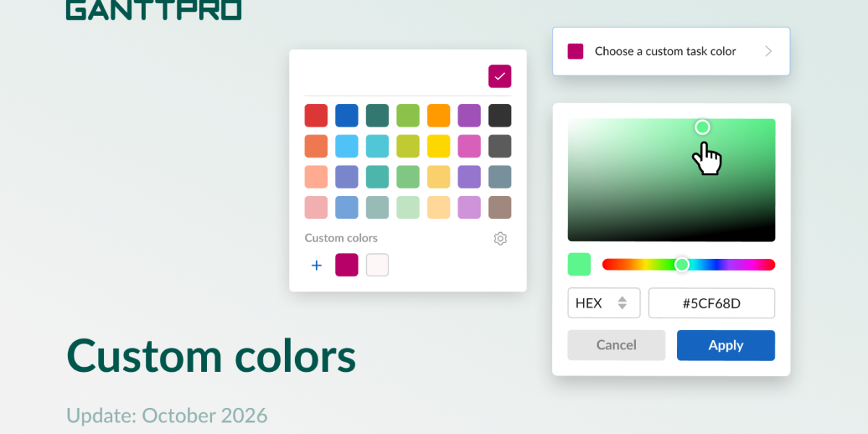Select the pale orange swatch in bottom row

[438, 208]
